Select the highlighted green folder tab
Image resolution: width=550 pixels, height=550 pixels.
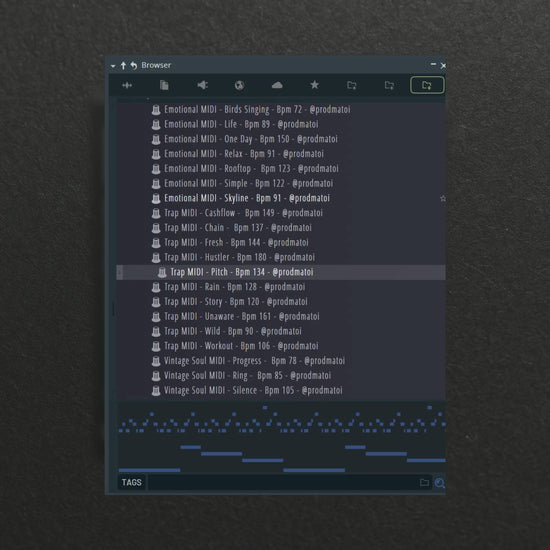(427, 85)
